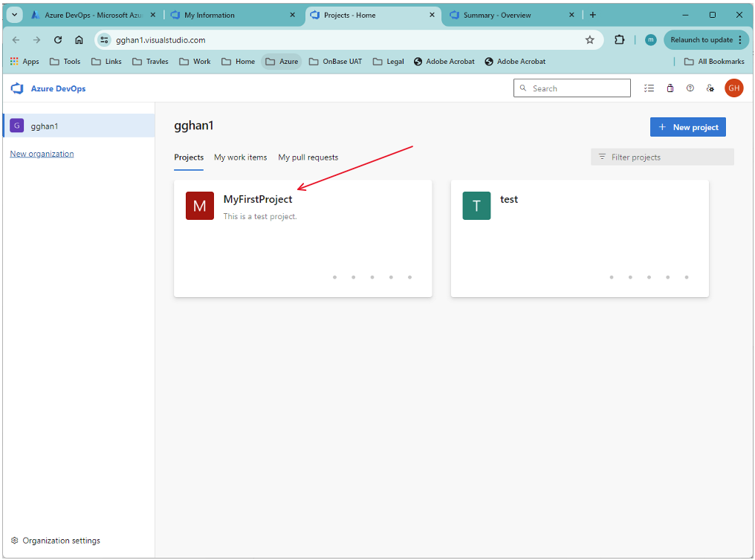Click the Chrome profile avatar m
This screenshot has width=755, height=560.
point(650,40)
